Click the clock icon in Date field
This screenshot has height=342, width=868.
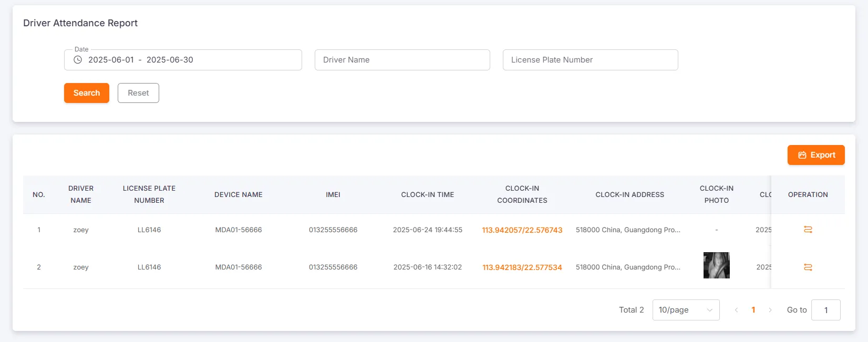78,60
